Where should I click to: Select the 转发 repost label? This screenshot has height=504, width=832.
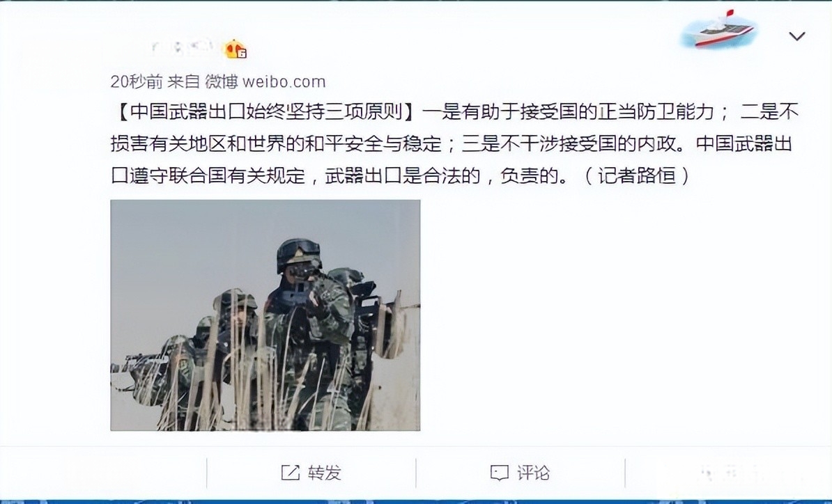[324, 472]
